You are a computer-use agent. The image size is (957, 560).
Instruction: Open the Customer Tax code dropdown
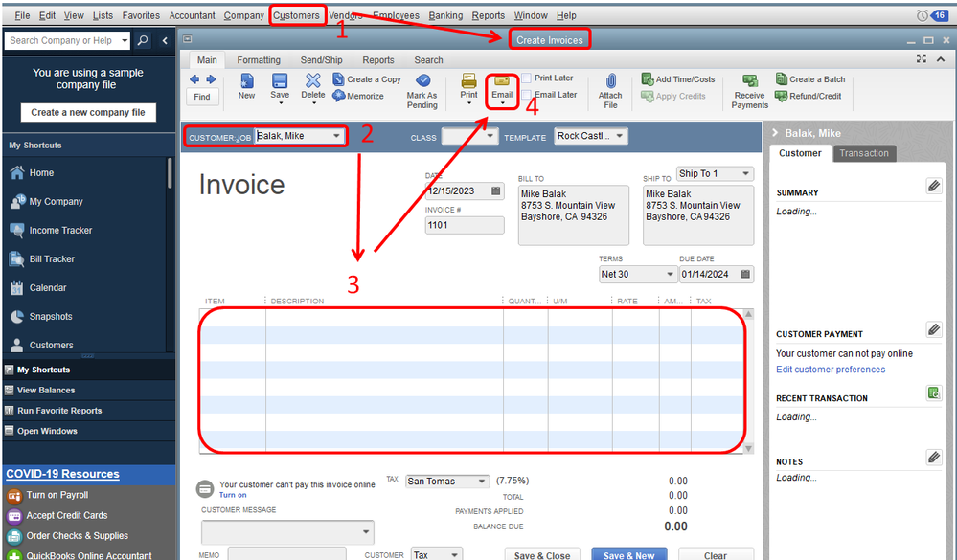coord(454,554)
